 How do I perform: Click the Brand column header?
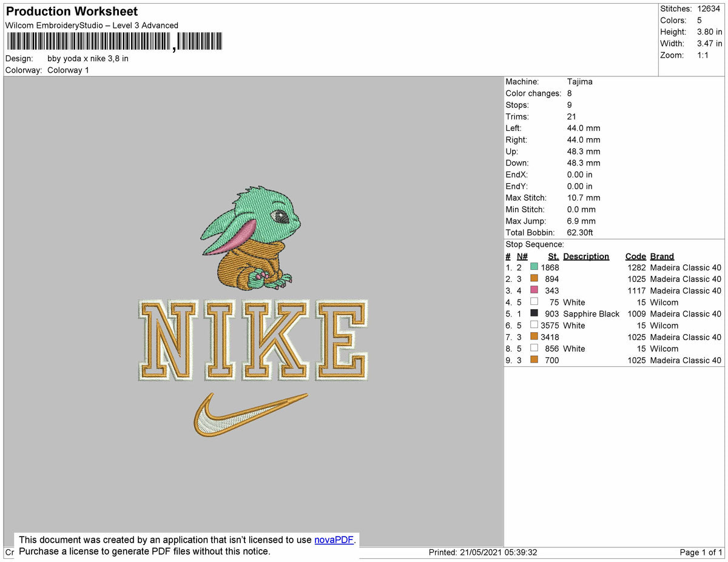click(x=662, y=256)
